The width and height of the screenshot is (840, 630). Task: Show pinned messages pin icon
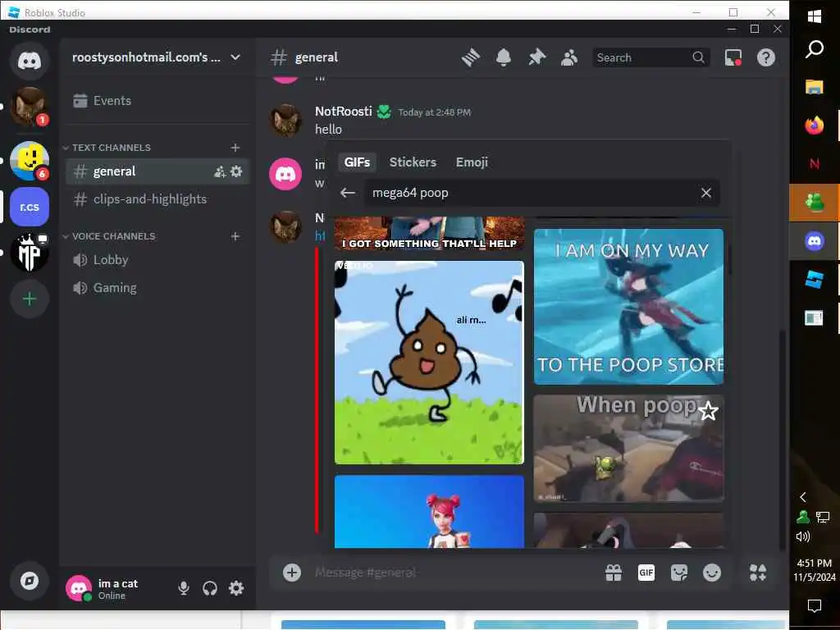[536, 57]
